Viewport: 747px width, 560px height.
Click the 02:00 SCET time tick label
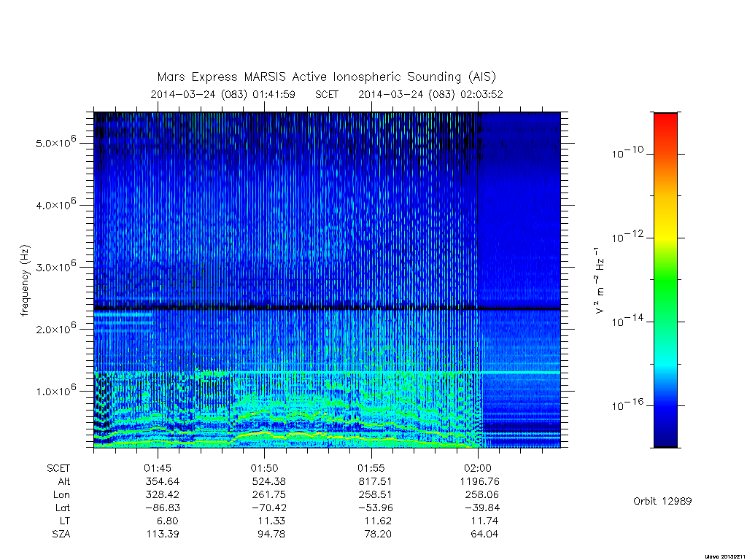tap(478, 468)
